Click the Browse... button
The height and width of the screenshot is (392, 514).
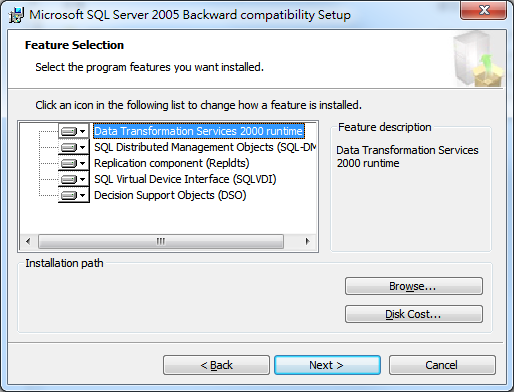pyautogui.click(x=414, y=286)
